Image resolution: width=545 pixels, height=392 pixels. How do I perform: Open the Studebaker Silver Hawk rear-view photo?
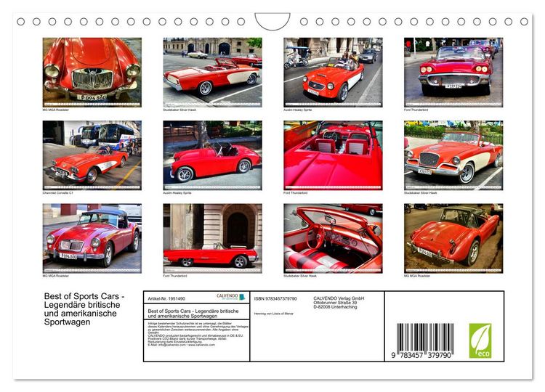click(x=212, y=72)
